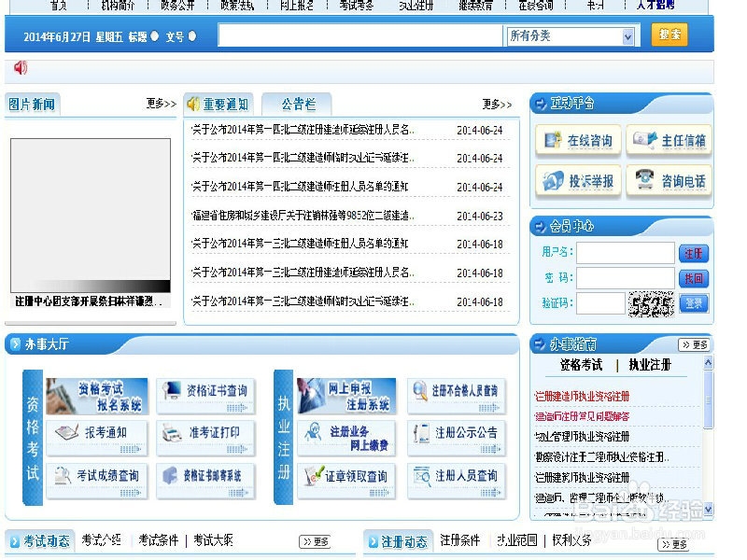Viewport: 747px width, 560px height.
Task: Click 更多>> beside the 公告栏 tab
Action: click(x=497, y=105)
